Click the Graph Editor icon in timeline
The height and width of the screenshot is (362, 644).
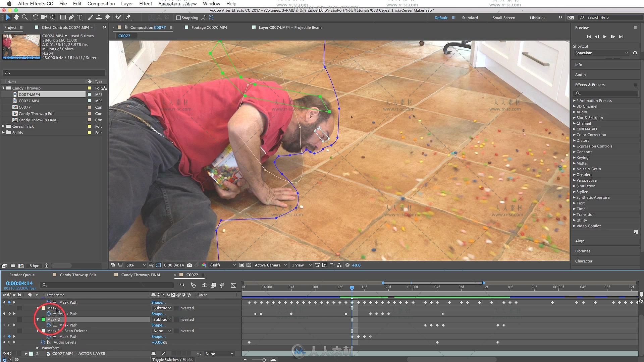[x=234, y=285]
